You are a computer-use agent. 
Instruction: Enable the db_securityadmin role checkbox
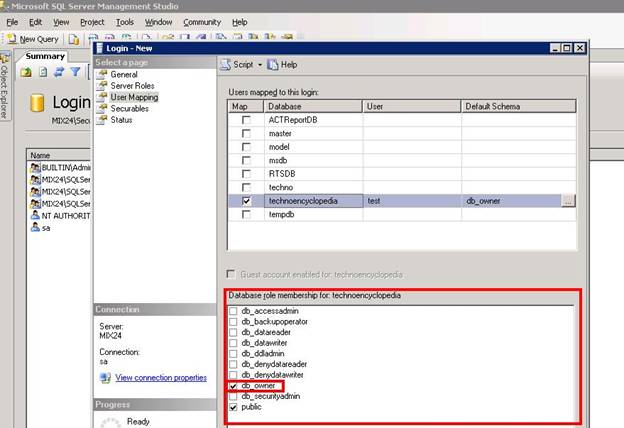pyautogui.click(x=233, y=397)
